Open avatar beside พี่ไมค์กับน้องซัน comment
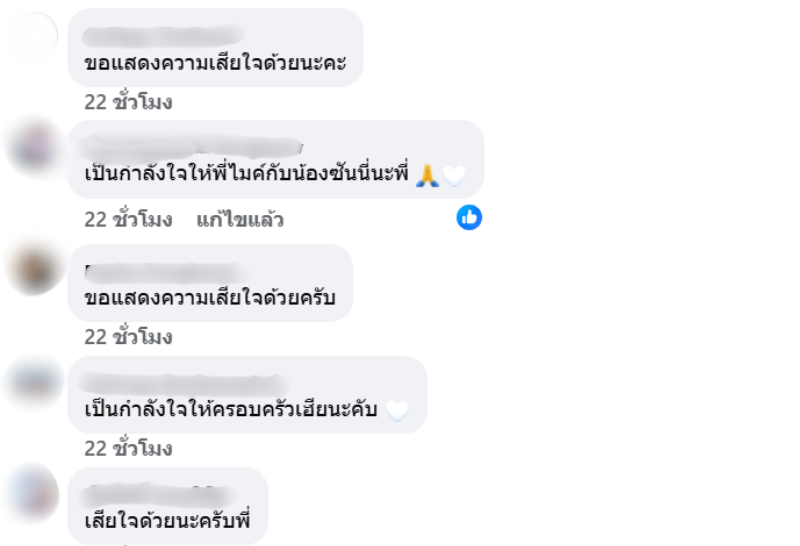This screenshot has width=800, height=546. tap(33, 148)
